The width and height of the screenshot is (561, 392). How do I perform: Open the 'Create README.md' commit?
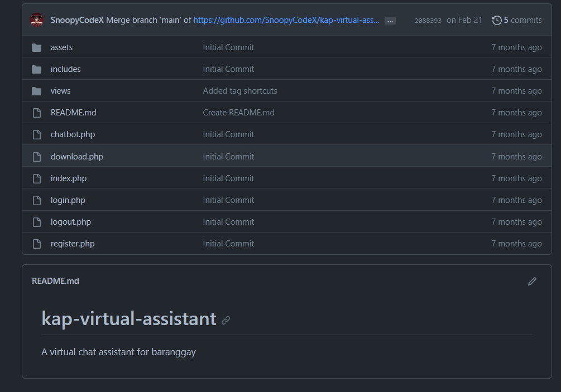pos(238,112)
